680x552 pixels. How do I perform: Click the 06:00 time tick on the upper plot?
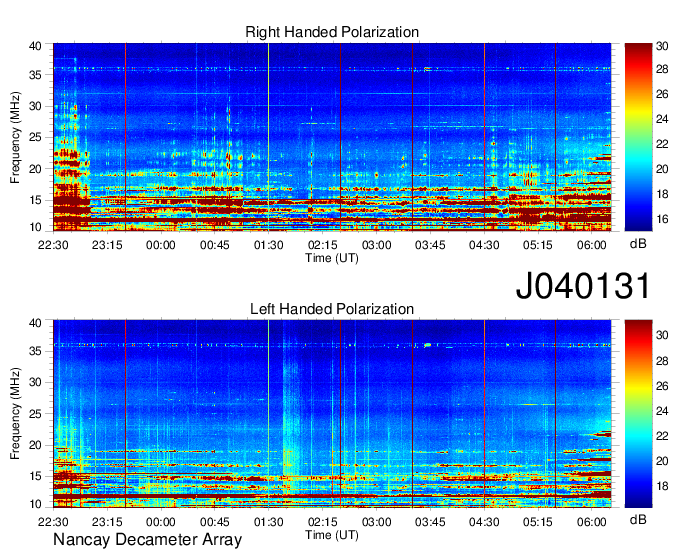tap(592, 245)
